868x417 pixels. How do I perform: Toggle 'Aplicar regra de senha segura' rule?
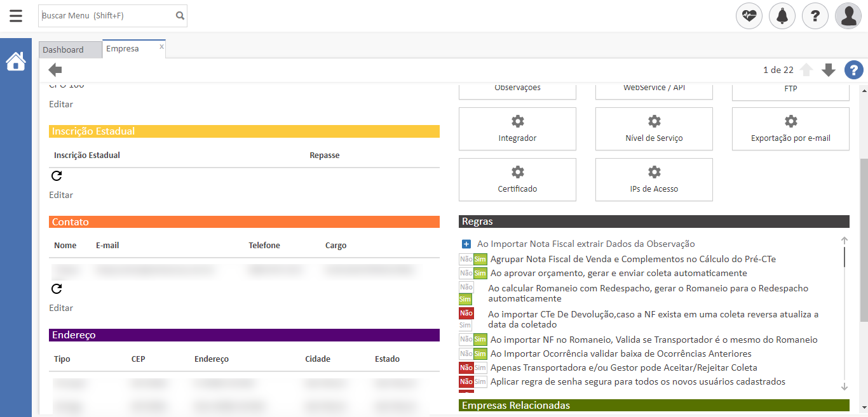coord(473,381)
